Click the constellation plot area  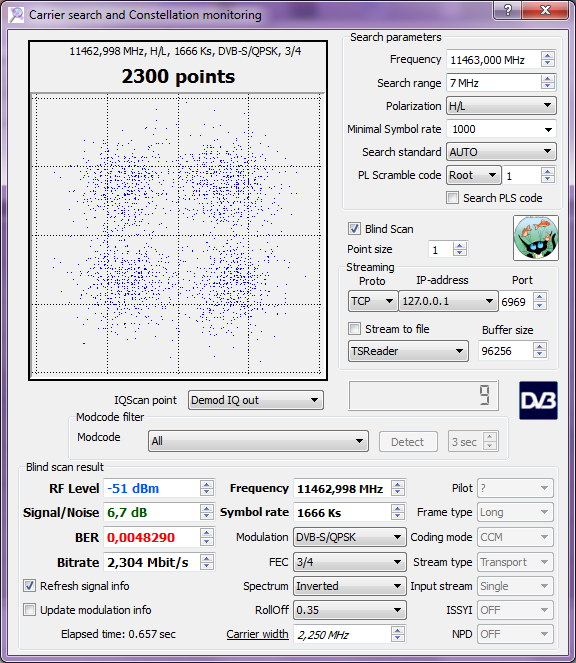tap(178, 235)
